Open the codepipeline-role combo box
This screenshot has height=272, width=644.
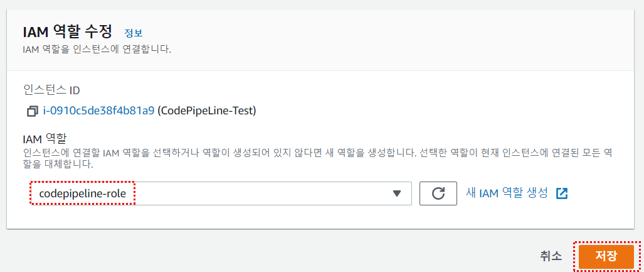(219, 193)
